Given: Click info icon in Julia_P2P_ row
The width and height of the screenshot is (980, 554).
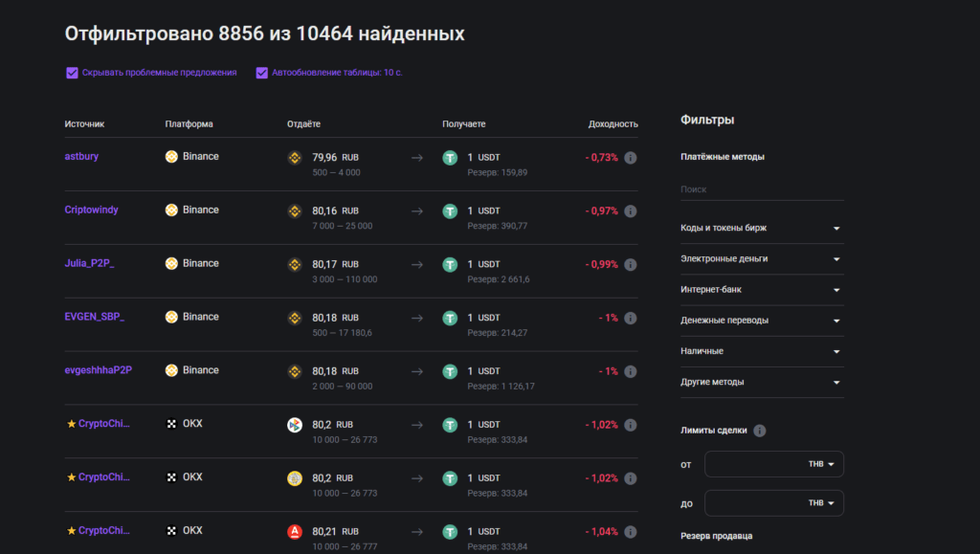Looking at the screenshot, I should 630,264.
